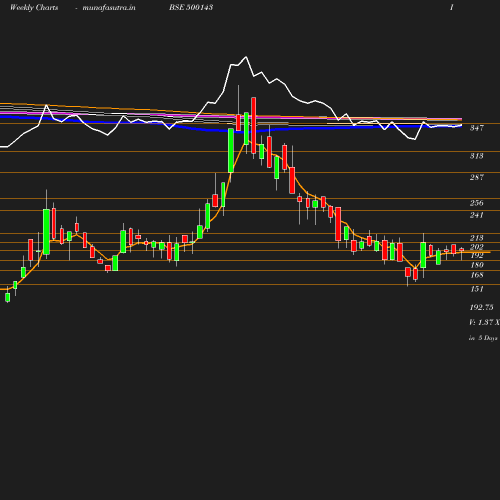Screen dimensions: 500x500
Task: Click the 151 price level label
Action: (477, 289)
